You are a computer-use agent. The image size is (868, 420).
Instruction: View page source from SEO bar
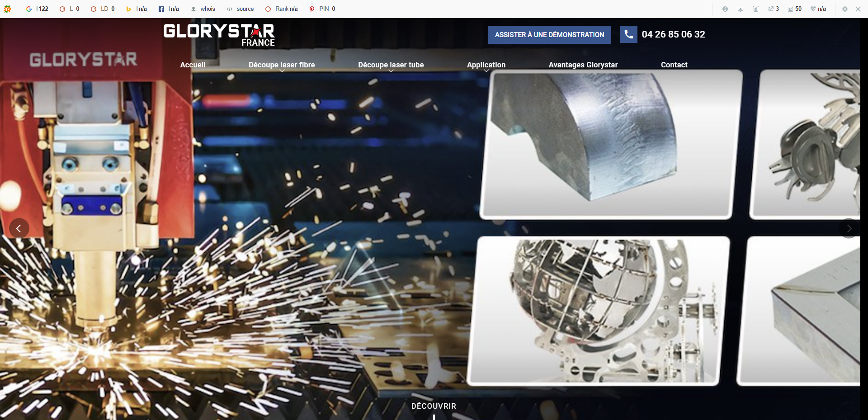pyautogui.click(x=241, y=9)
